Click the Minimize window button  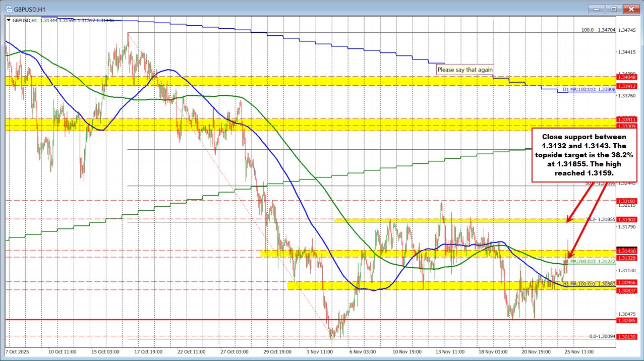596,9
